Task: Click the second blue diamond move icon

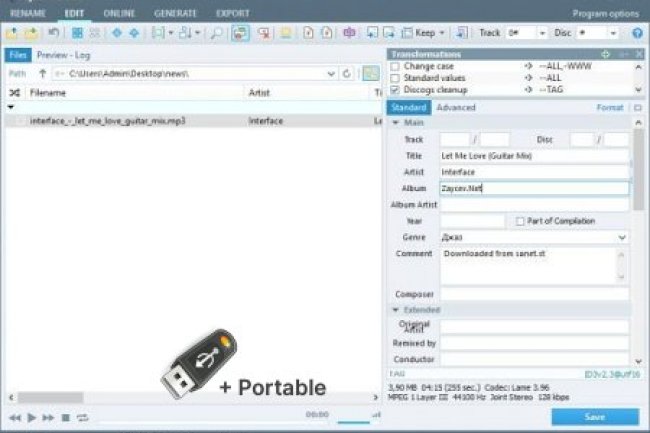Action: tap(134, 33)
